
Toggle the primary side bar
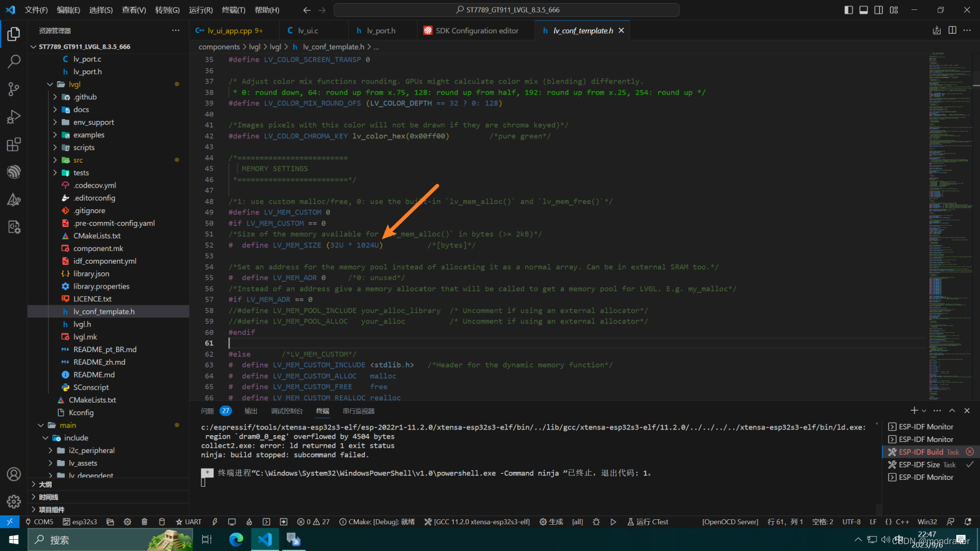point(848,10)
